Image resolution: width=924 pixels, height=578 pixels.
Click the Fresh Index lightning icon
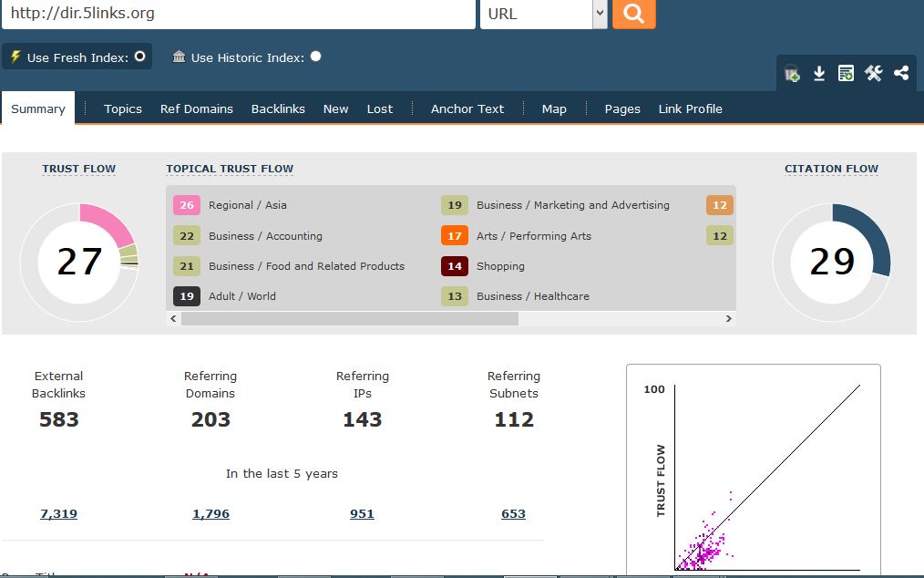click(x=15, y=57)
